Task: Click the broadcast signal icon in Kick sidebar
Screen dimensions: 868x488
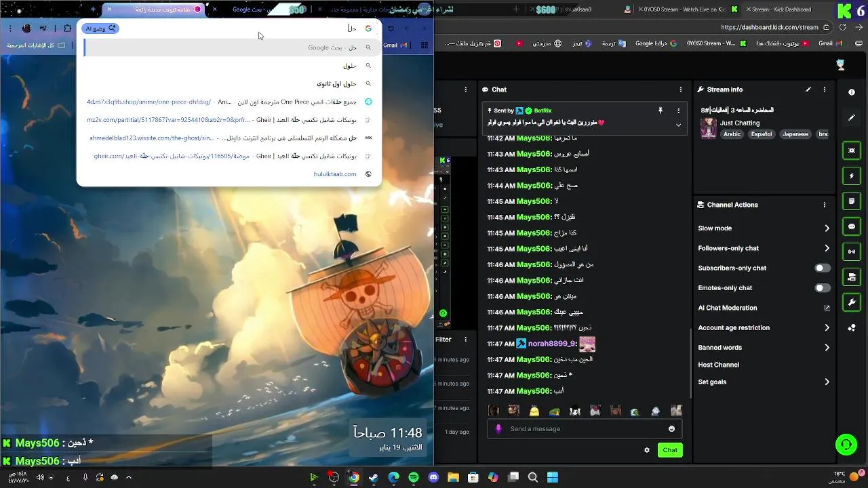Action: (x=852, y=251)
